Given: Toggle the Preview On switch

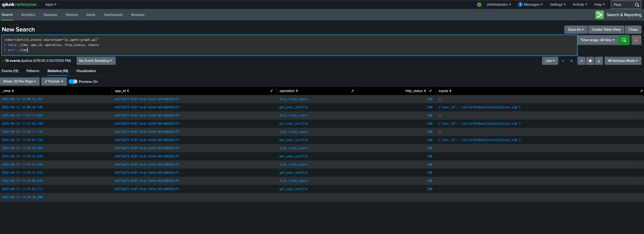Looking at the screenshot, I should [x=73, y=81].
